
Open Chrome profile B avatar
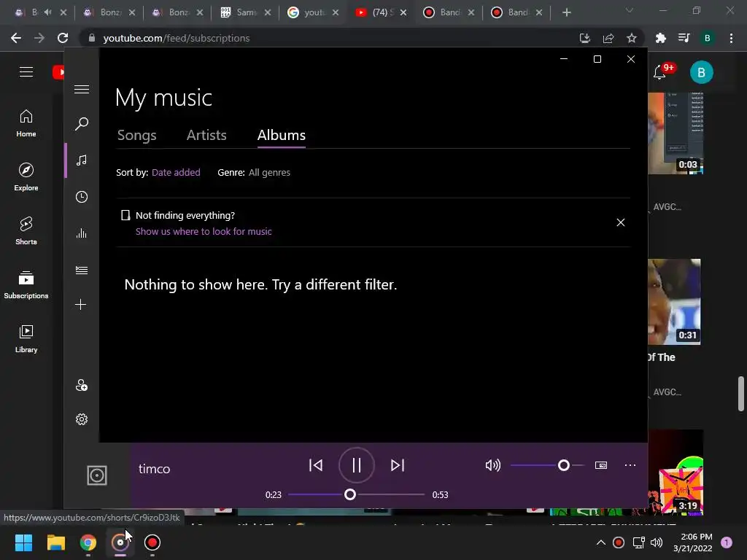708,38
